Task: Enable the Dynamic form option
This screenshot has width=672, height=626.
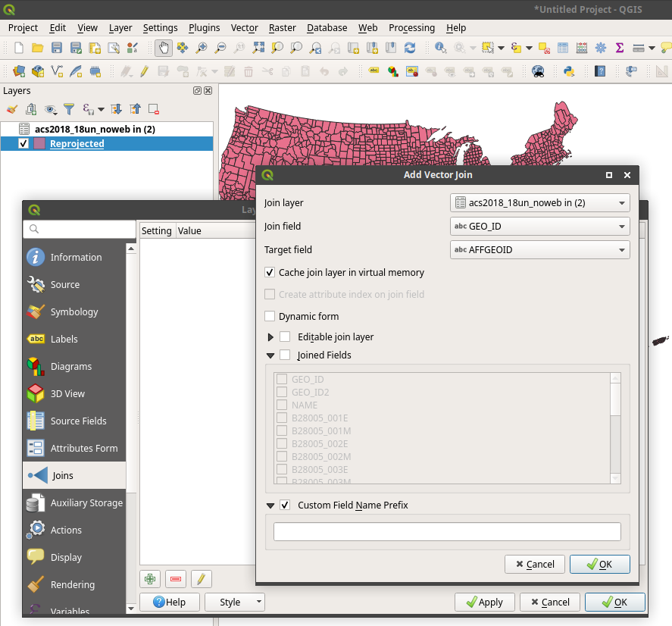Action: click(x=269, y=316)
